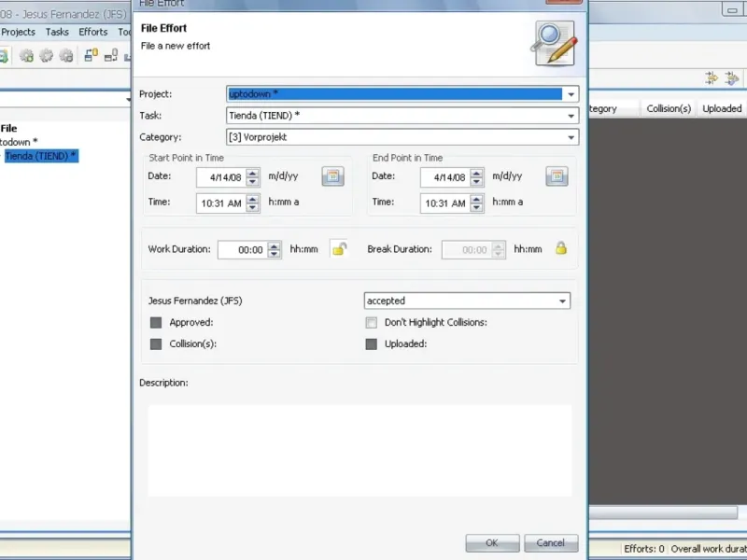Click in the start Date field
This screenshot has width=747, height=560.
pyautogui.click(x=222, y=177)
